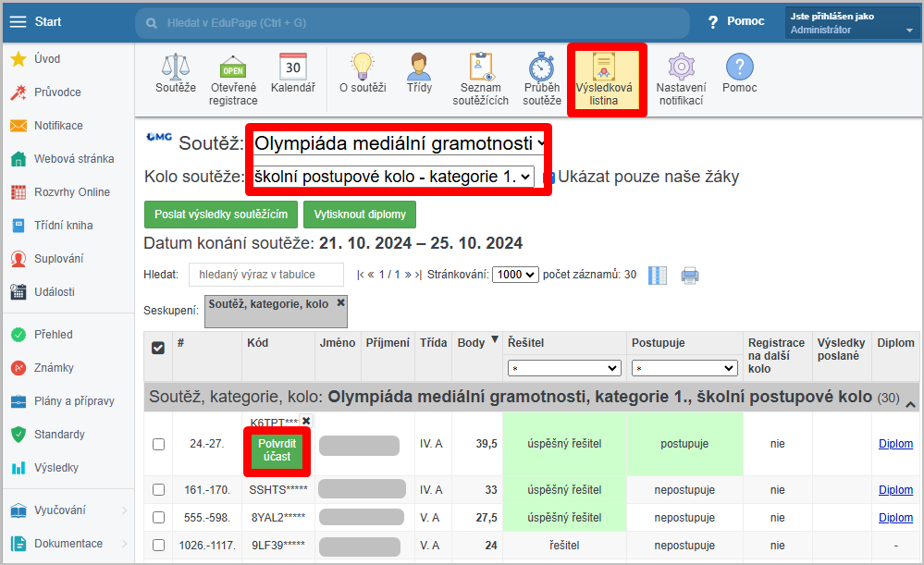Click the print icon above the table
This screenshot has height=565, width=924.
690,275
